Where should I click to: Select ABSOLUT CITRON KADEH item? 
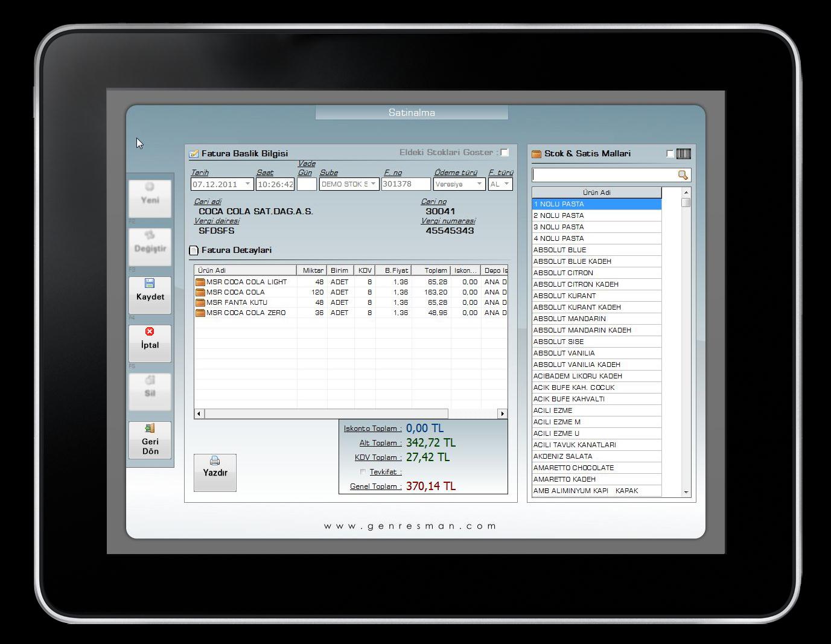point(597,284)
